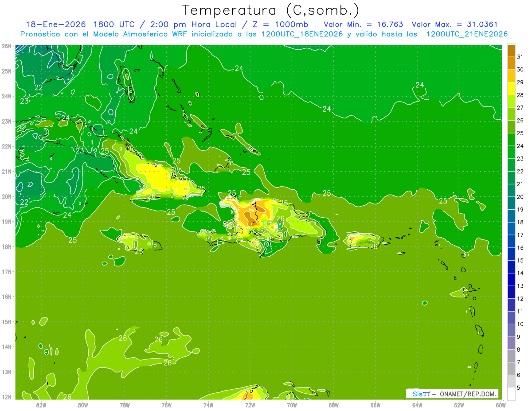
Task: Click the '24N' latitude axis label
Action: click(7, 96)
